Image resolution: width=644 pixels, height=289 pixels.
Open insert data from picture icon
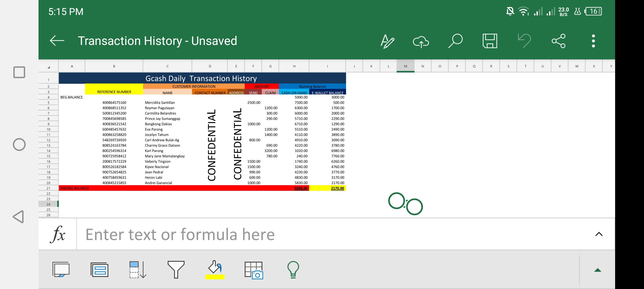click(254, 270)
